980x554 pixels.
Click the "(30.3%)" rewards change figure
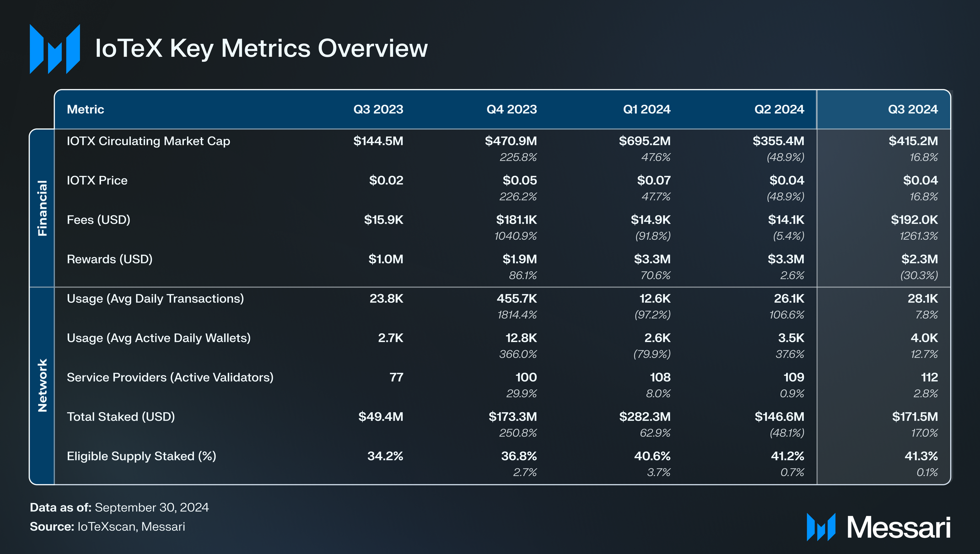click(919, 275)
